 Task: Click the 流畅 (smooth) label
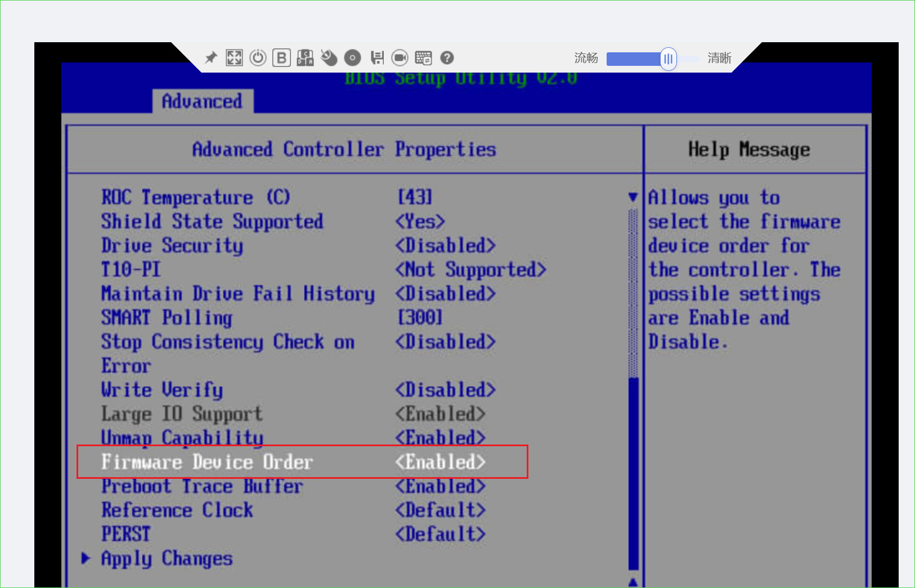click(586, 58)
